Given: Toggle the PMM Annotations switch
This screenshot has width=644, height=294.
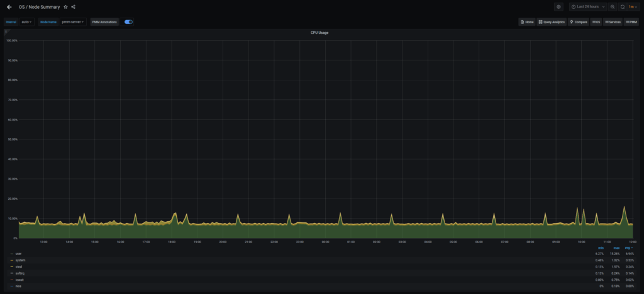Looking at the screenshot, I should pos(128,22).
